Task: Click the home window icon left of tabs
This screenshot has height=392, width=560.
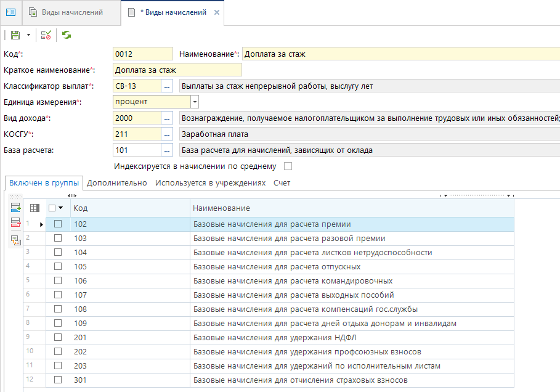Action: click(10, 12)
